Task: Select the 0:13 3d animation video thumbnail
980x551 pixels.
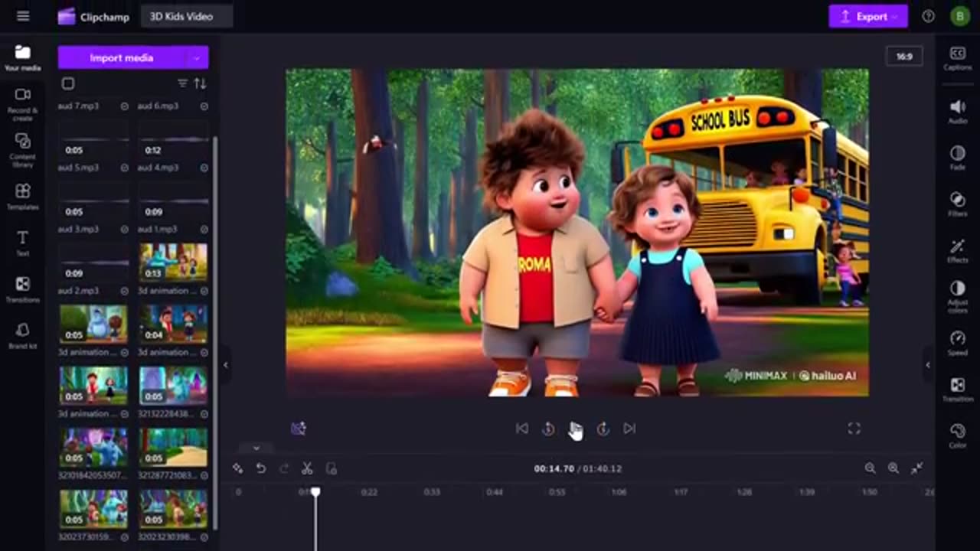Action: 173,262
